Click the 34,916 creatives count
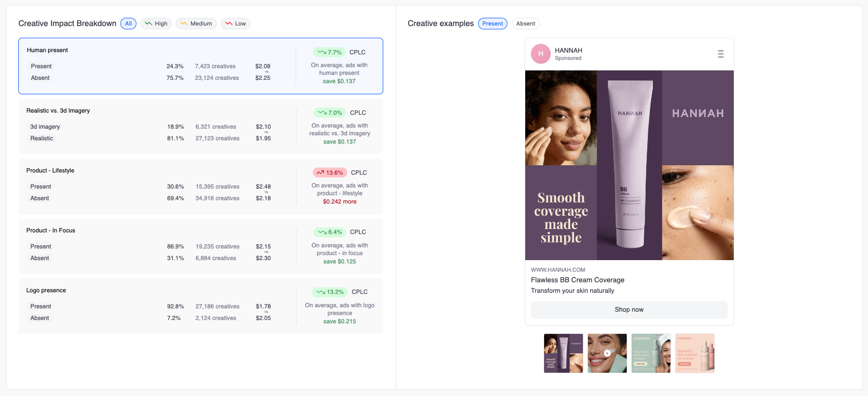The image size is (868, 396). [x=217, y=198]
